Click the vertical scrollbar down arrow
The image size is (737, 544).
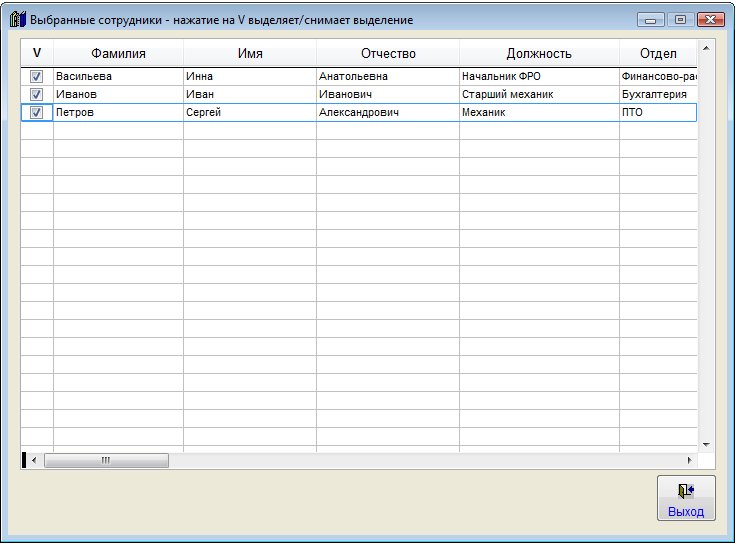[x=706, y=443]
